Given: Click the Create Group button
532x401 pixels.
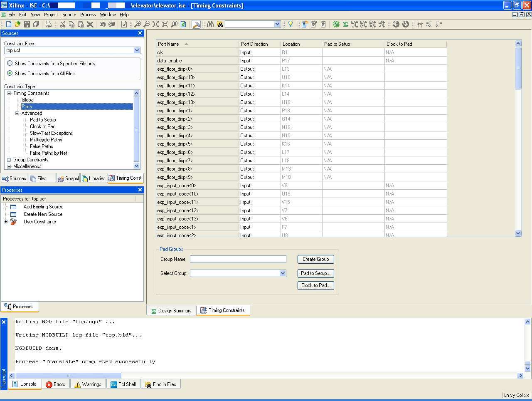Looking at the screenshot, I should pyautogui.click(x=315, y=259).
